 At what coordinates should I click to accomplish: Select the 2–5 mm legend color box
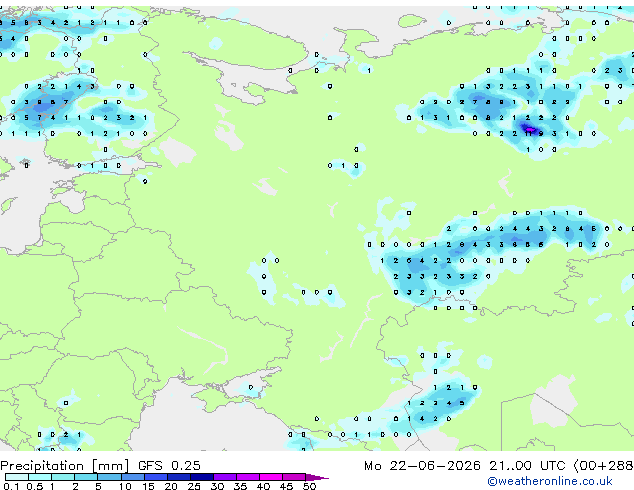coord(86,477)
